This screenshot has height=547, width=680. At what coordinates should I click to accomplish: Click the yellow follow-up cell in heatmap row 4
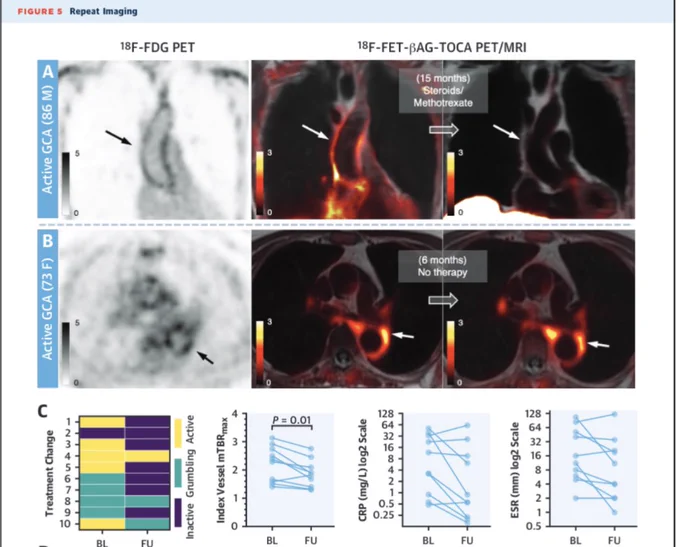[x=147, y=456]
